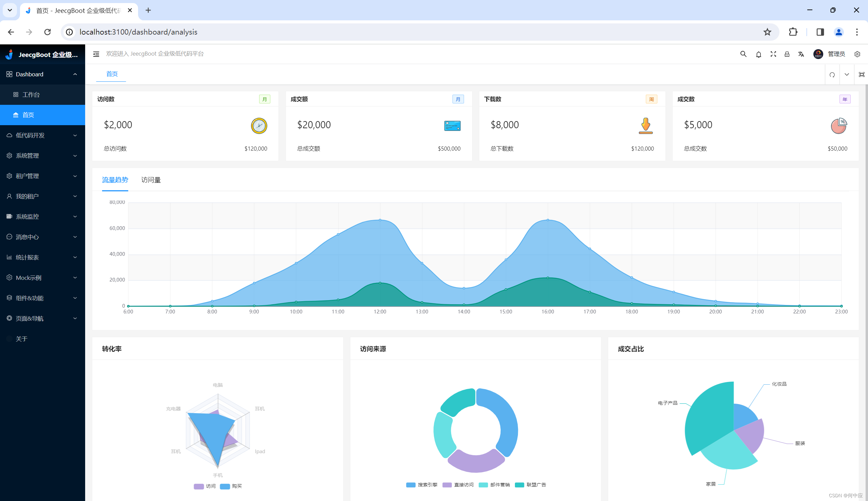Collapse the Dashboard menu
The image size is (868, 501).
42,74
